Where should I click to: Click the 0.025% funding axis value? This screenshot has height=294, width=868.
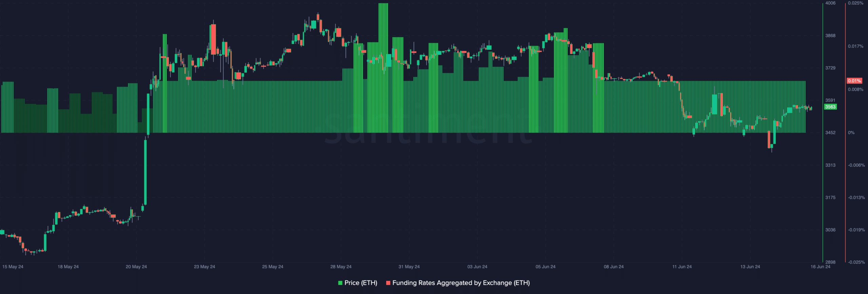(855, 3)
